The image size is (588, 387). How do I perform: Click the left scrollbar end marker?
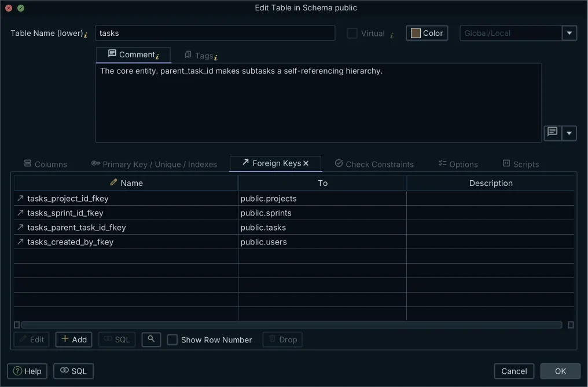[17, 324]
